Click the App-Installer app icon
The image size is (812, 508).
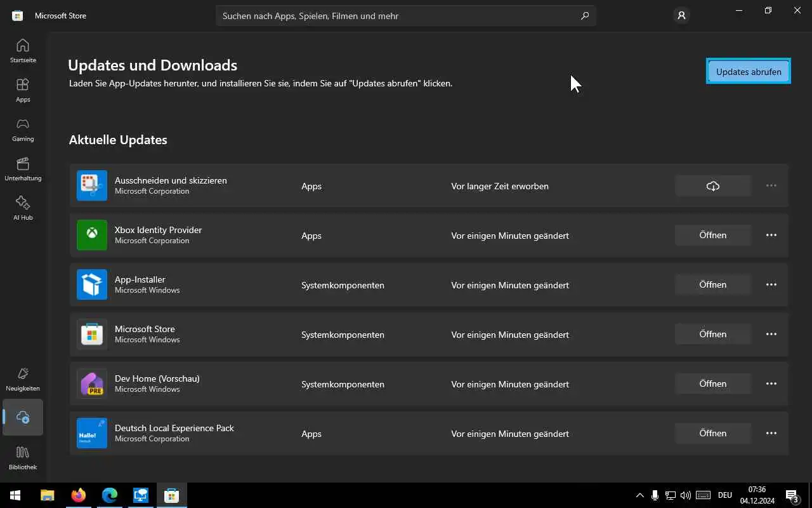tap(92, 284)
